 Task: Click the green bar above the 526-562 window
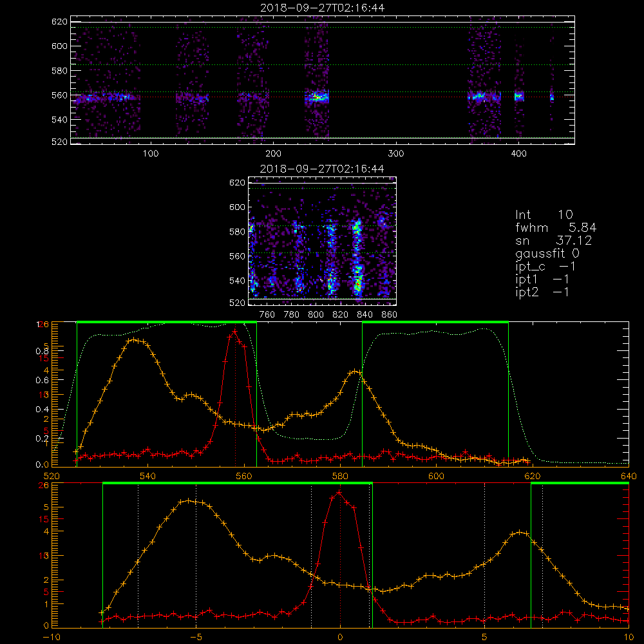click(167, 323)
